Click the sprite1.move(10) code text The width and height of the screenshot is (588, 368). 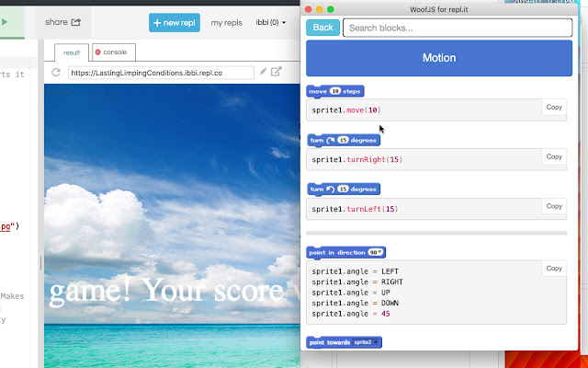coord(346,110)
